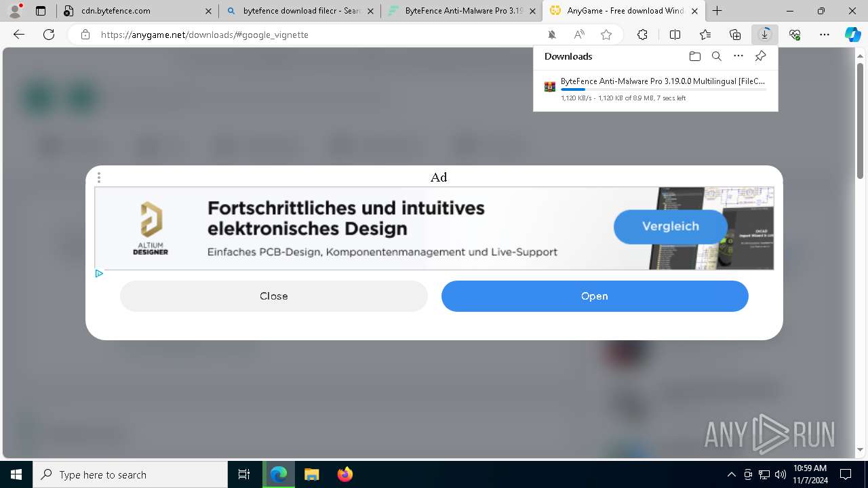The height and width of the screenshot is (488, 868).
Task: Open volume control in tray
Action: [x=781, y=474]
